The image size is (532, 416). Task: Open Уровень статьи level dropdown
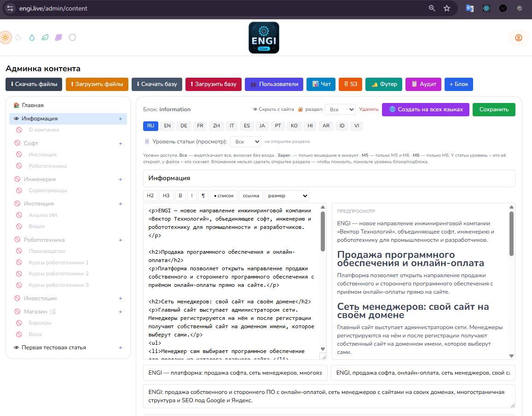pos(246,142)
